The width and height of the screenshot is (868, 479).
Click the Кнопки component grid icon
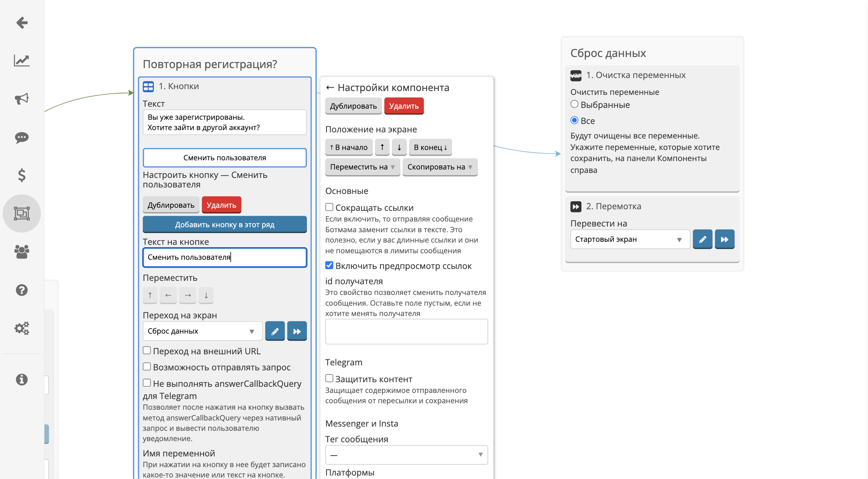tap(148, 86)
